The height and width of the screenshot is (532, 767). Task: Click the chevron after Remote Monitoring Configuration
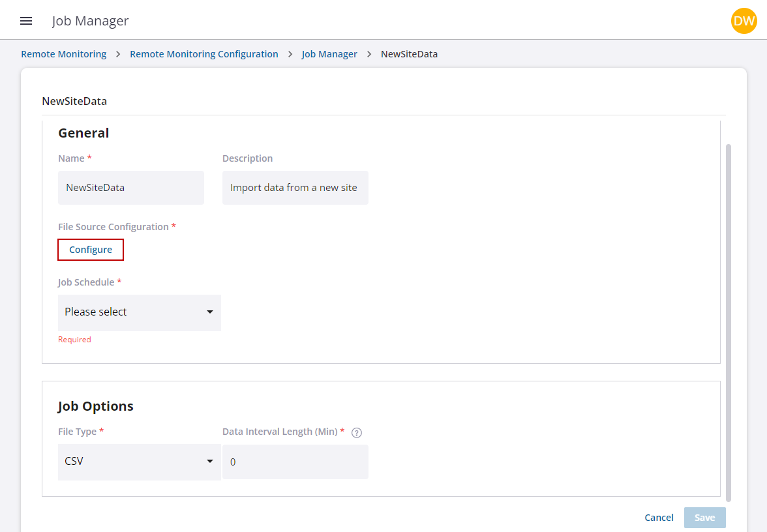pyautogui.click(x=290, y=54)
